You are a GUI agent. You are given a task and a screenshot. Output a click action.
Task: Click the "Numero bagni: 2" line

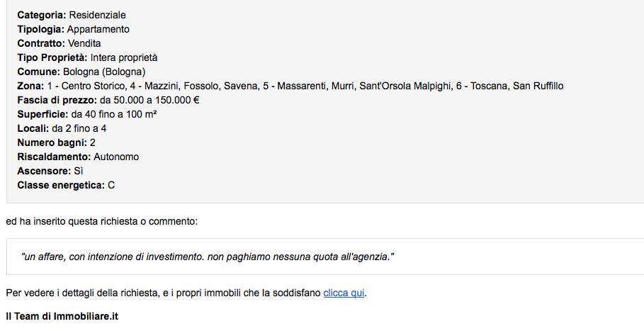[x=56, y=142]
